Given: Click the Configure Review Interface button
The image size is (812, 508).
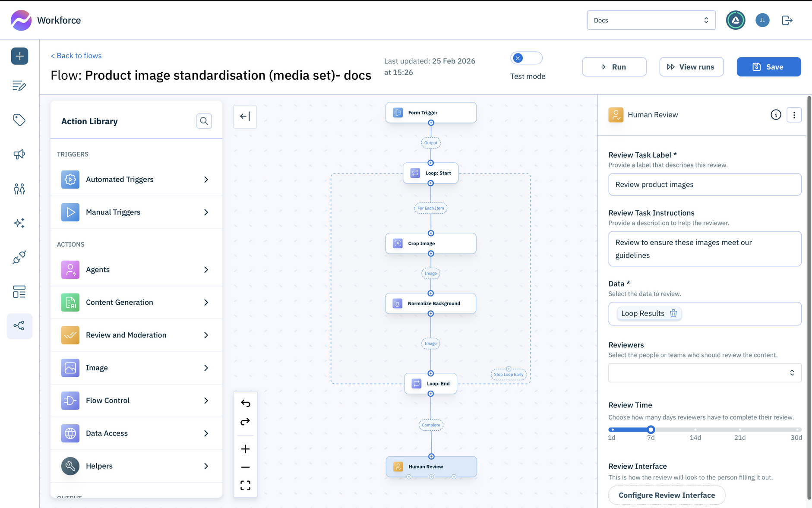Looking at the screenshot, I should 666,495.
